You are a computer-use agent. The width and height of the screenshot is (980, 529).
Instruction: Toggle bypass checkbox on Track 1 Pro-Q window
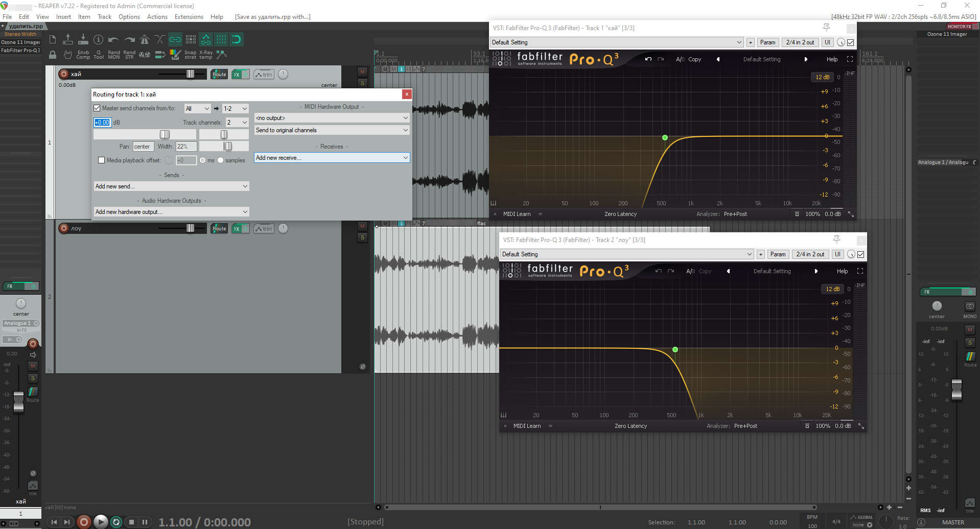pyautogui.click(x=851, y=42)
